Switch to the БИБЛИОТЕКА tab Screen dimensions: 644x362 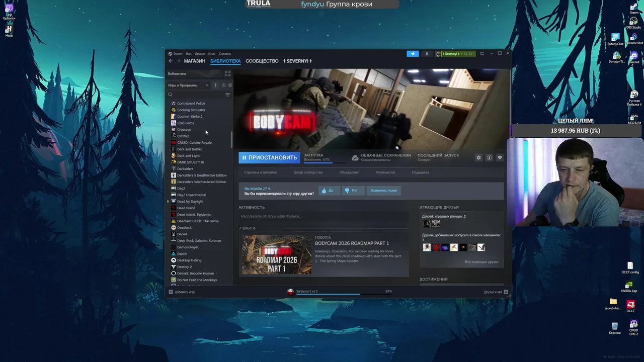tap(225, 61)
